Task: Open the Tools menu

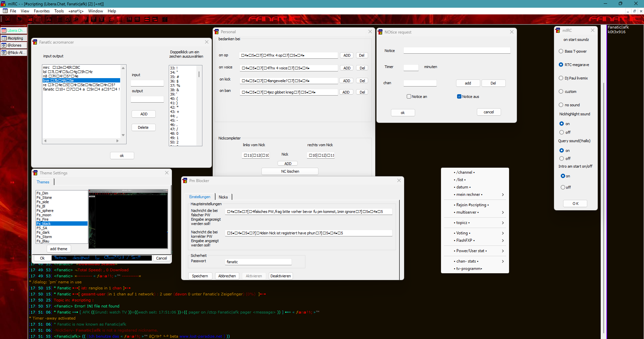Action: [x=59, y=11]
